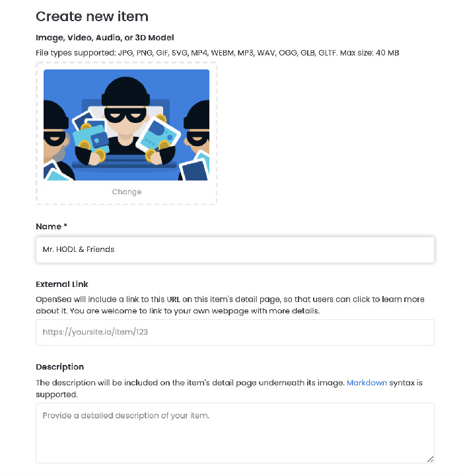Image resolution: width=459 pixels, height=476 pixels.
Task: Click inside the Description text area
Action: click(x=234, y=432)
